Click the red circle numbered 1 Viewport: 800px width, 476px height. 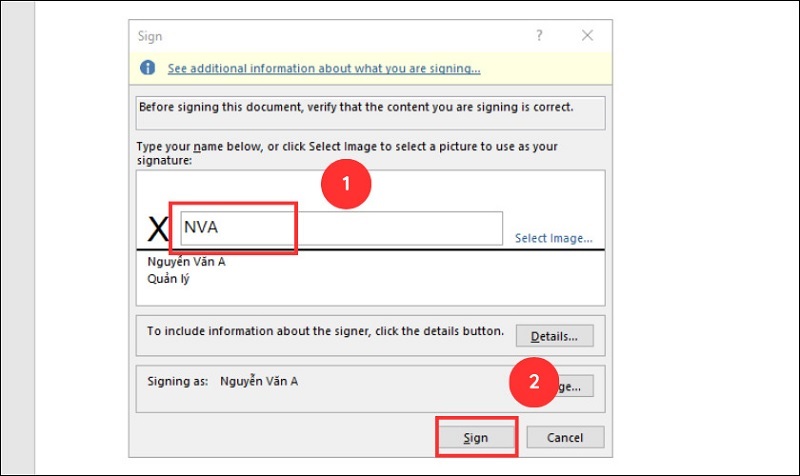[x=346, y=185]
